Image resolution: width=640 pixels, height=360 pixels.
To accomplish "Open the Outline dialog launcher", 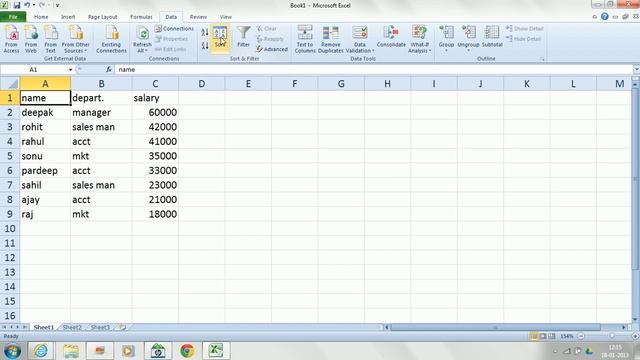I will pyautogui.click(x=542, y=59).
